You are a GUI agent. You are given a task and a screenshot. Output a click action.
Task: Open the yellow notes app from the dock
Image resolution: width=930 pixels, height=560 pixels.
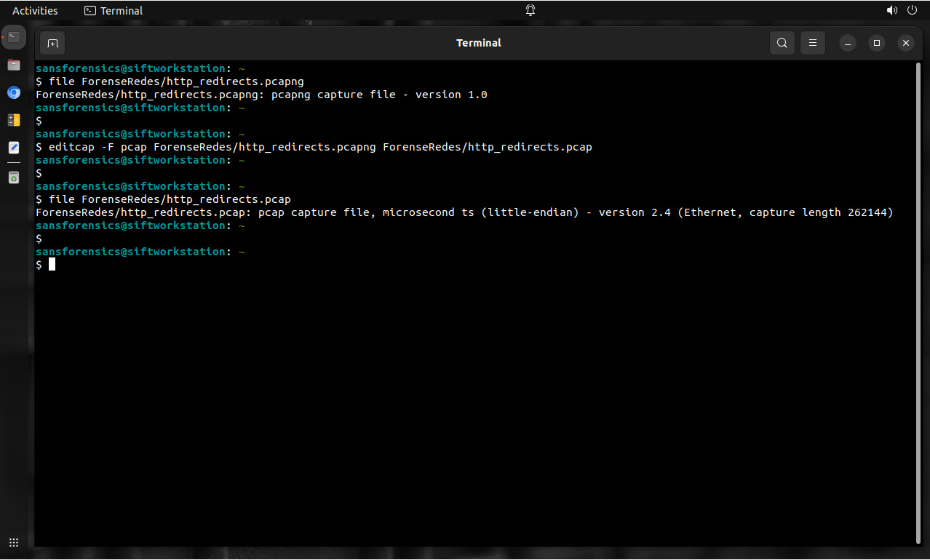click(x=13, y=120)
